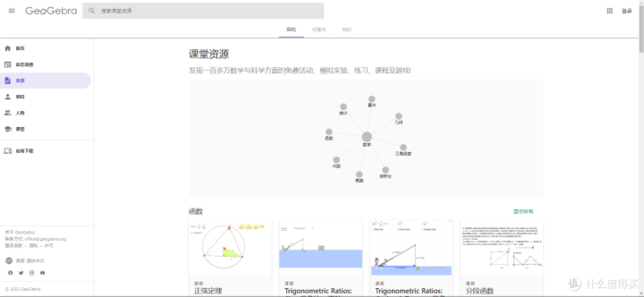Click the 函数 node in the topic graph

click(x=329, y=132)
